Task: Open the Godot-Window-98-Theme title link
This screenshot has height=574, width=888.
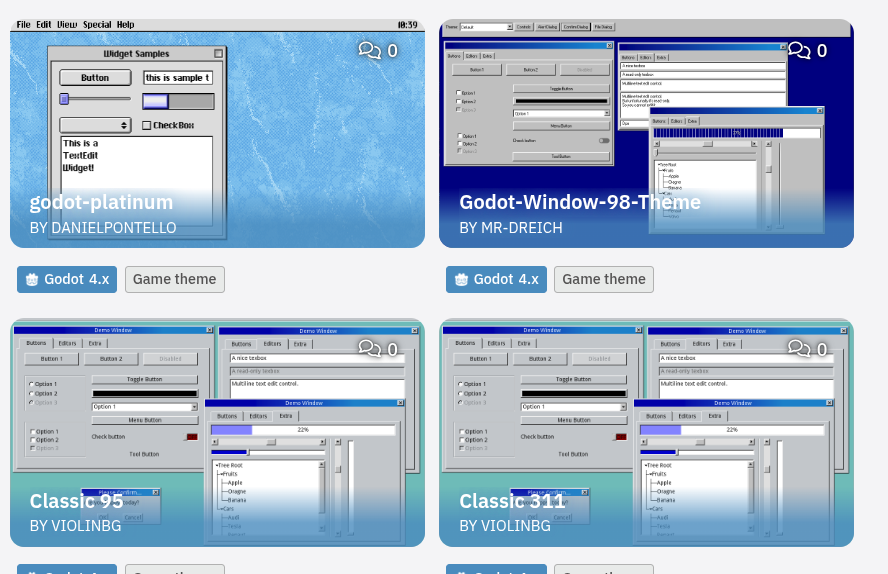Action: tap(580, 202)
